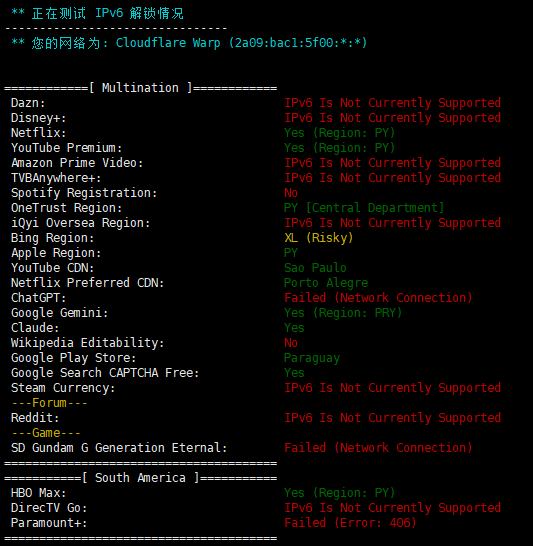Click the 'Google Play Store:' label
The width and height of the screenshot is (533, 546).
click(x=73, y=358)
